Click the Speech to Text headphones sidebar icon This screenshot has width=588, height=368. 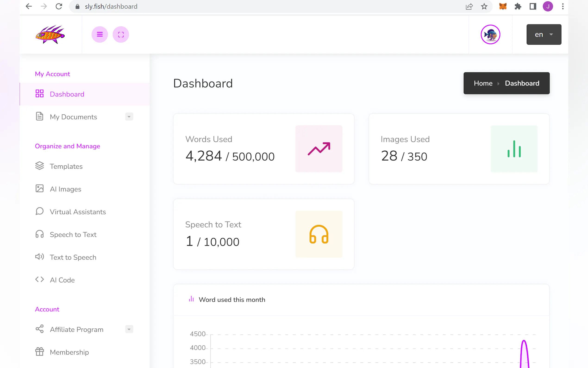click(39, 234)
